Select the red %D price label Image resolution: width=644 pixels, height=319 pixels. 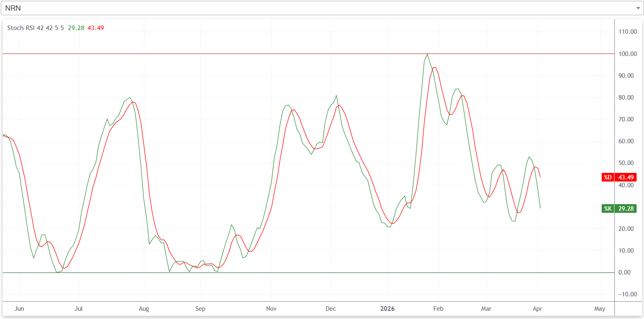click(x=619, y=177)
